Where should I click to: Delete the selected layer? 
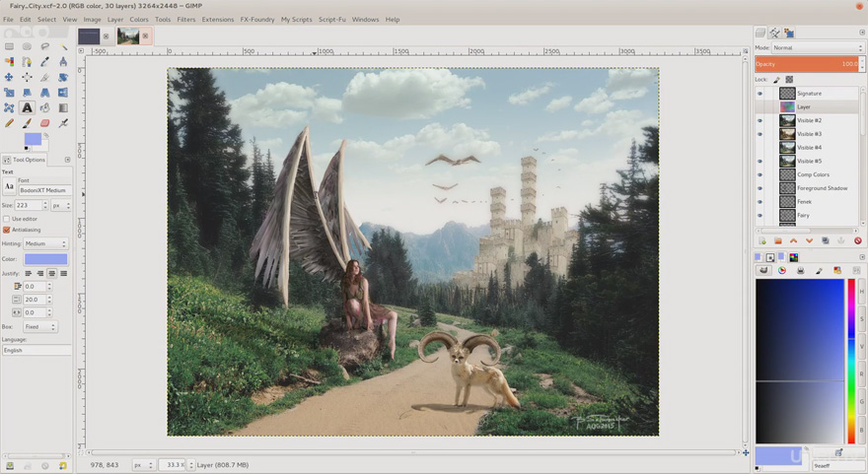tap(857, 240)
